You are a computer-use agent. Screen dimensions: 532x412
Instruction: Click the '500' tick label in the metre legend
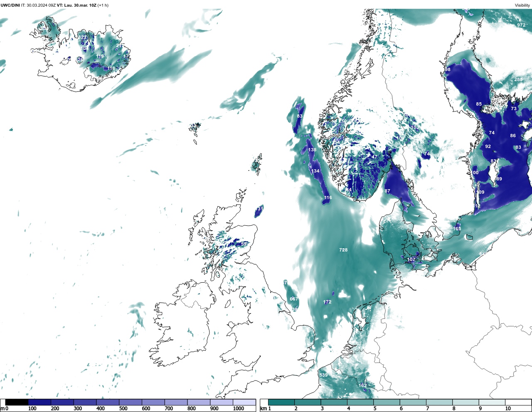tap(123, 409)
